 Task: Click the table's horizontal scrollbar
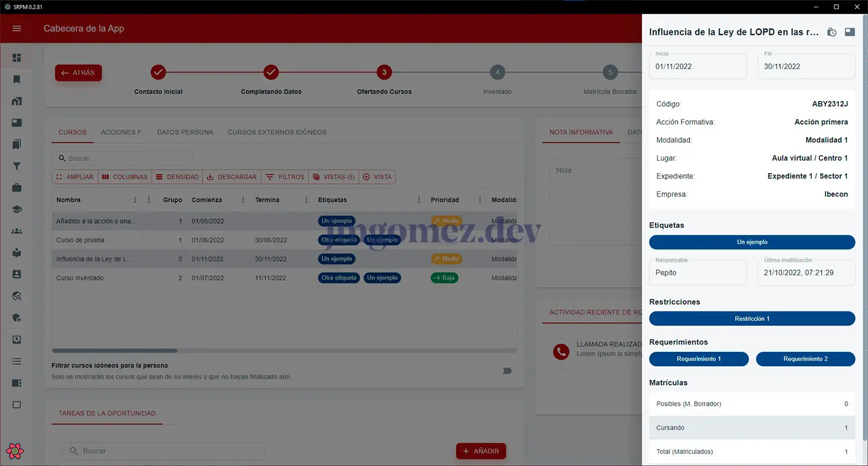coord(114,351)
